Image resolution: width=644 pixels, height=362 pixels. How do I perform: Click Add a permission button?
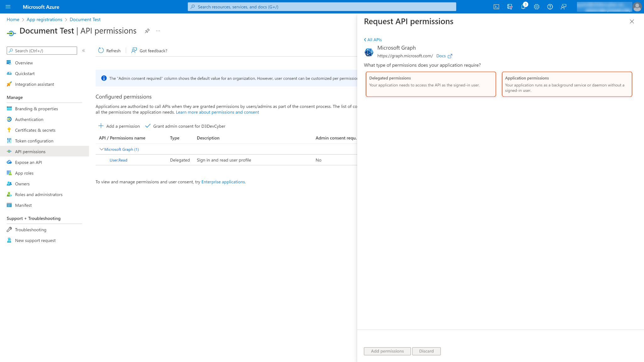pyautogui.click(x=119, y=126)
